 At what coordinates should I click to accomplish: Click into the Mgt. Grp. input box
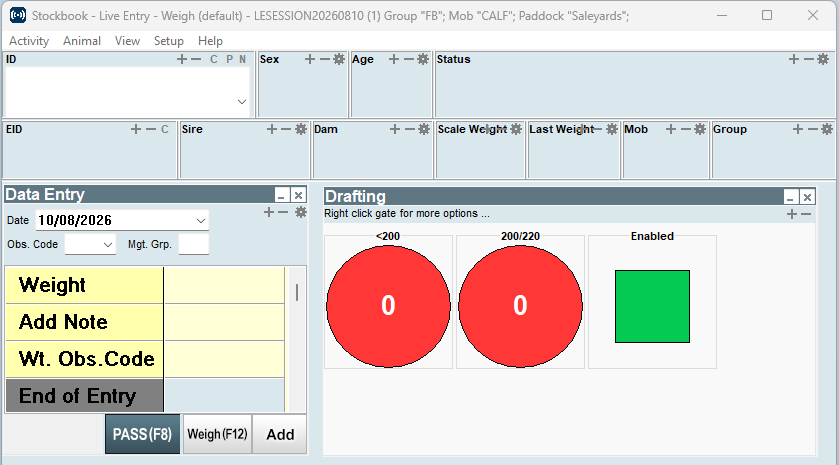click(194, 245)
